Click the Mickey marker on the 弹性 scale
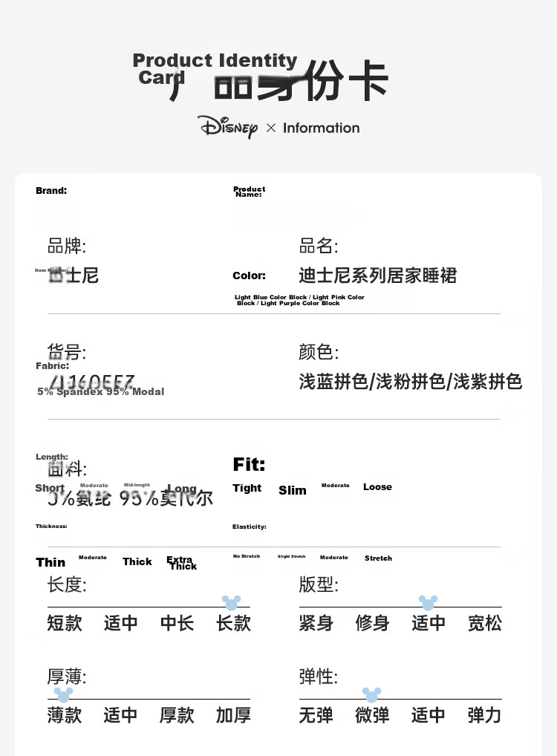The height and width of the screenshot is (756, 557). [372, 695]
